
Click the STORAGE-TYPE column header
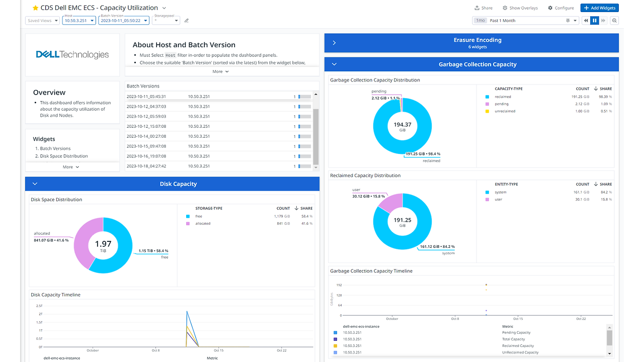[209, 208]
